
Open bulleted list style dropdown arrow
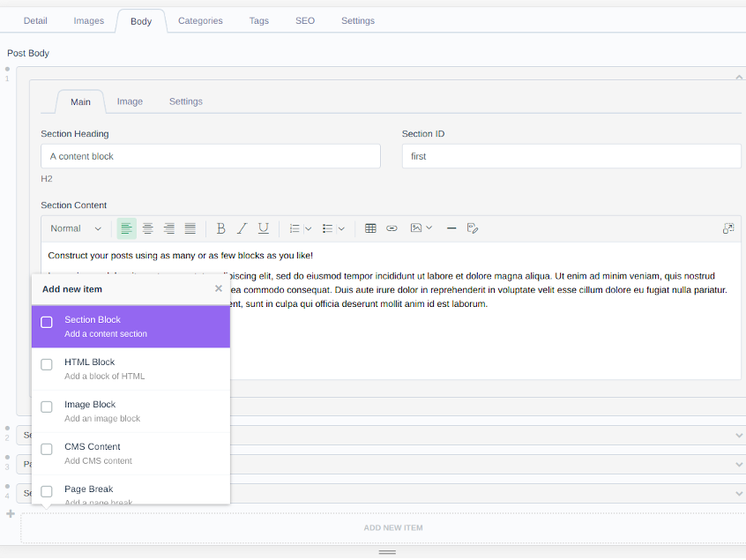point(341,228)
